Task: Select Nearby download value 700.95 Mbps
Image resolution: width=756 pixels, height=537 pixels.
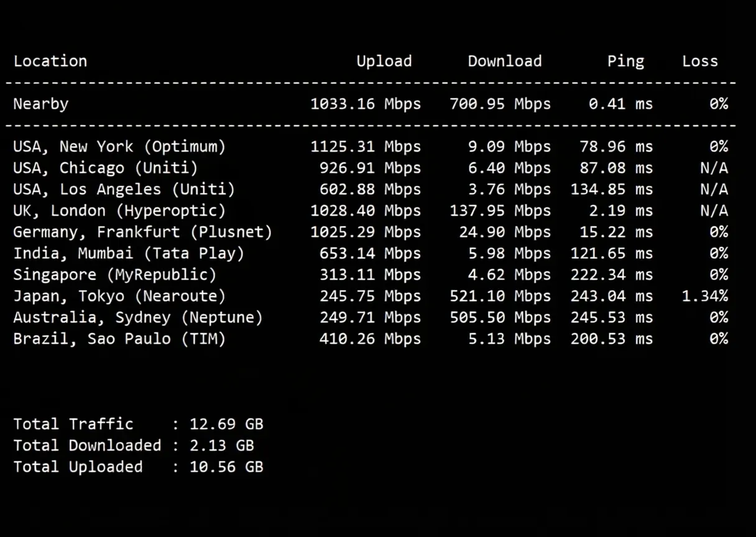Action: coord(500,104)
